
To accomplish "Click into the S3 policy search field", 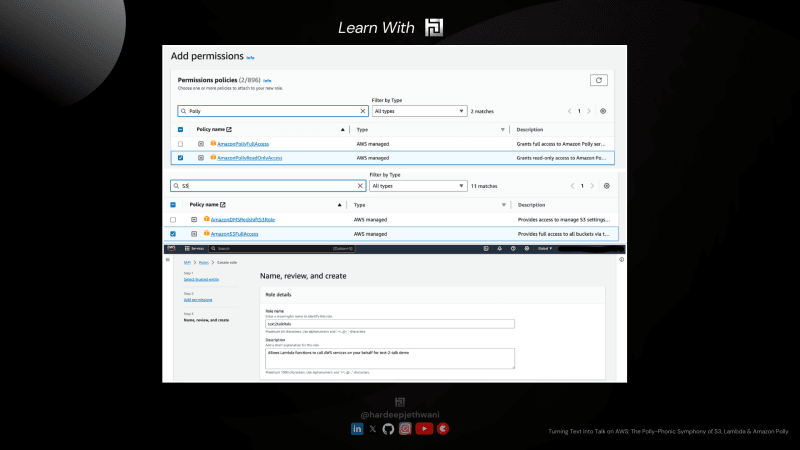I will 268,186.
